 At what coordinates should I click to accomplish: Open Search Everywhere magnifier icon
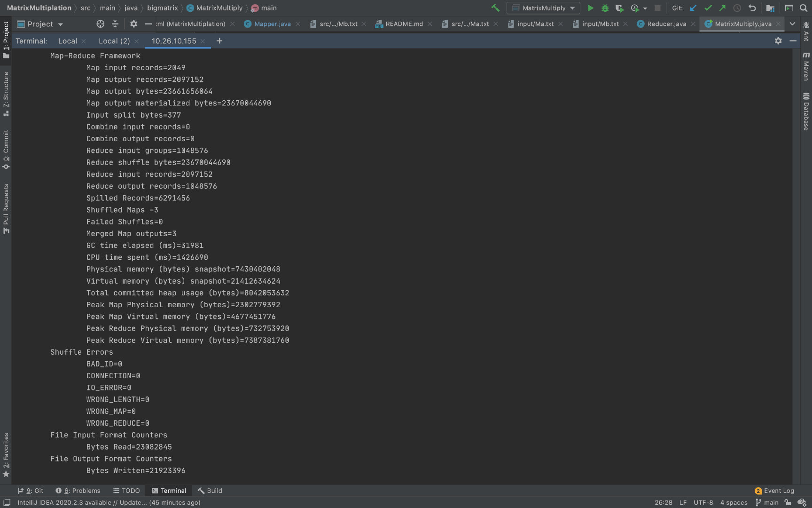(x=804, y=8)
